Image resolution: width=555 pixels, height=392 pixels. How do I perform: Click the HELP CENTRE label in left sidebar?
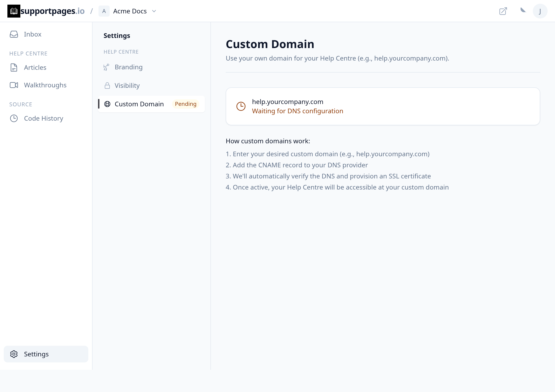click(28, 54)
